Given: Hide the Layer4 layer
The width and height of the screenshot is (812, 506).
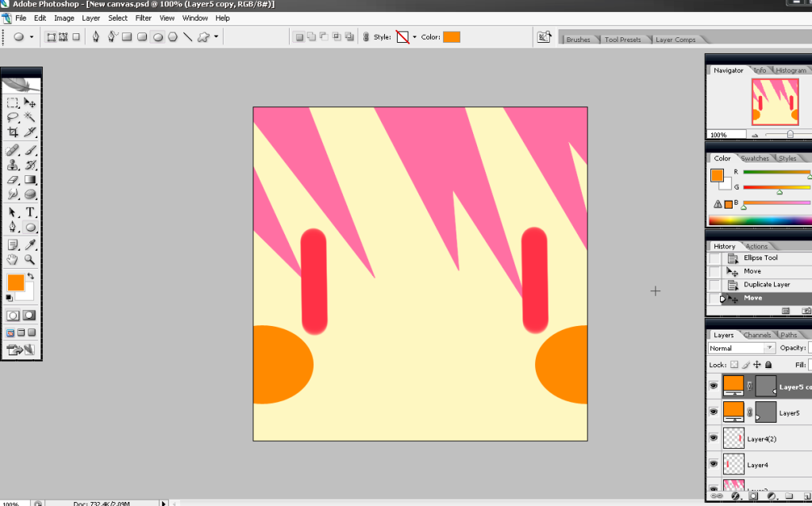Looking at the screenshot, I should pyautogui.click(x=714, y=464).
